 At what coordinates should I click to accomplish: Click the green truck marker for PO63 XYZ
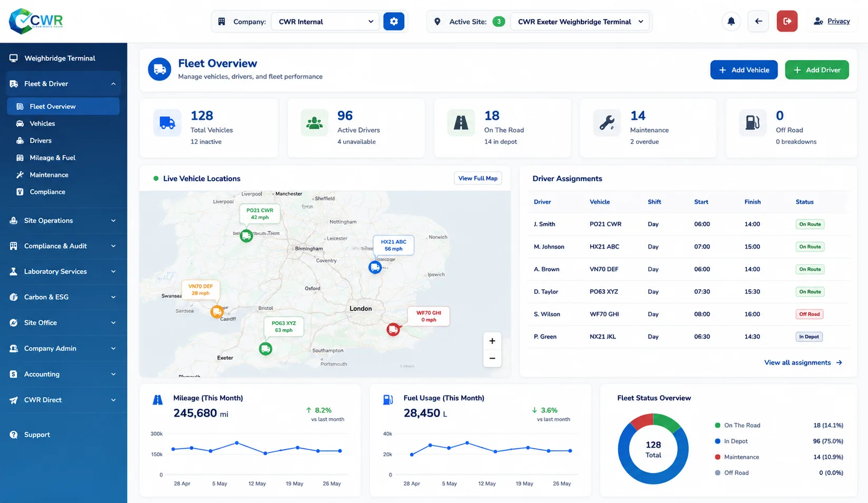(x=266, y=349)
